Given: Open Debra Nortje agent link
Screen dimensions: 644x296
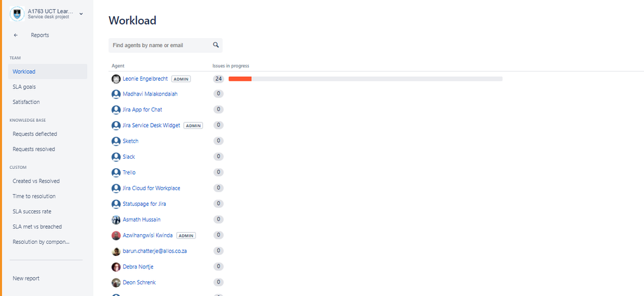Looking at the screenshot, I should point(138,267).
